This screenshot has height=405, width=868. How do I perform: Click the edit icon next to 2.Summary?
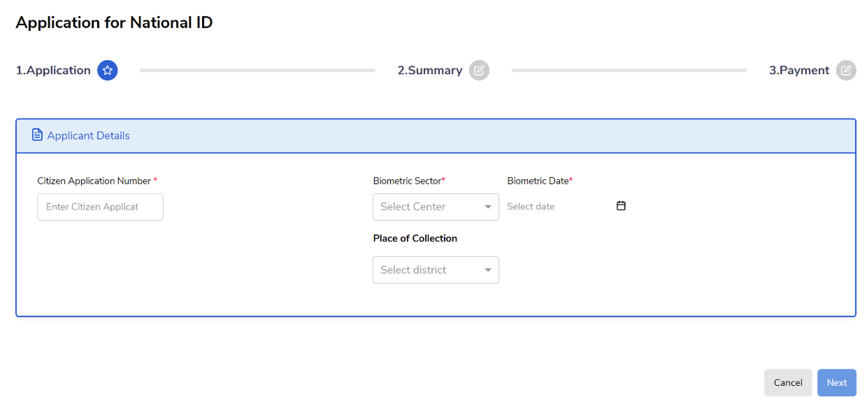tap(479, 70)
